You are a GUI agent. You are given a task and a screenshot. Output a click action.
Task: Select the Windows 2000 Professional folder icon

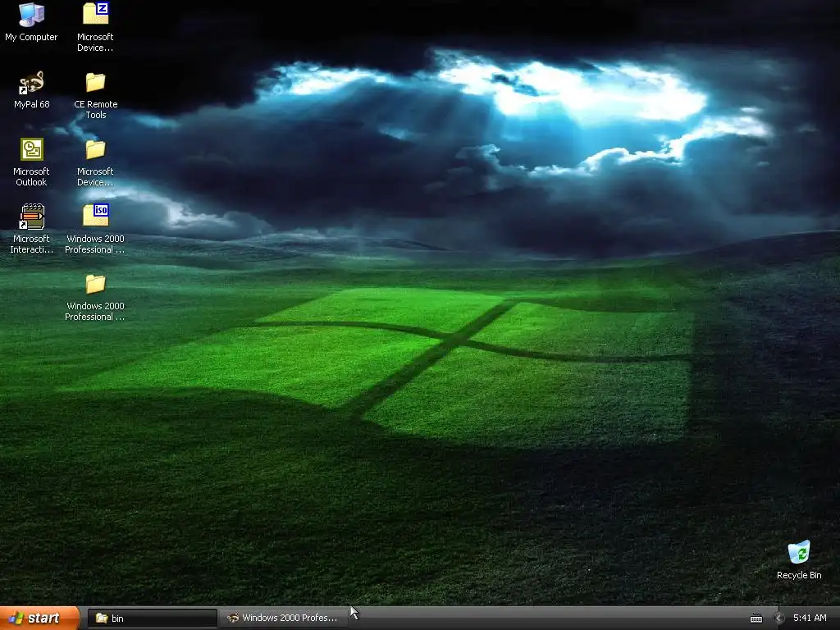click(95, 297)
